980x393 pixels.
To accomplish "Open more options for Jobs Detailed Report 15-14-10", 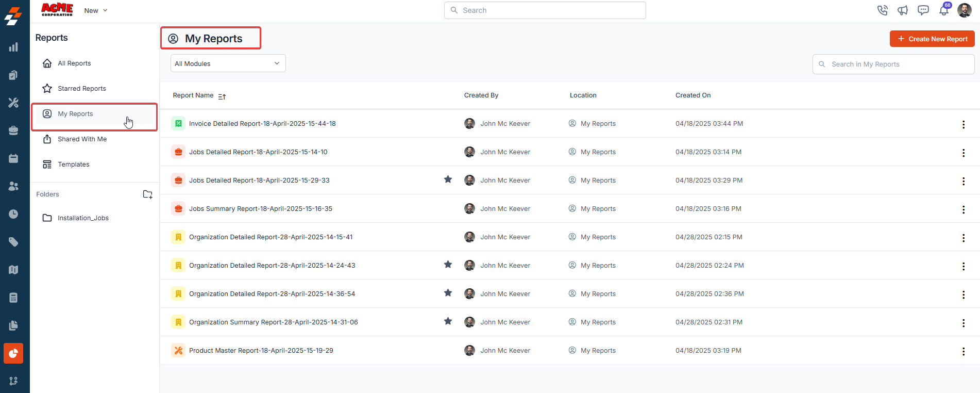I will [x=964, y=153].
